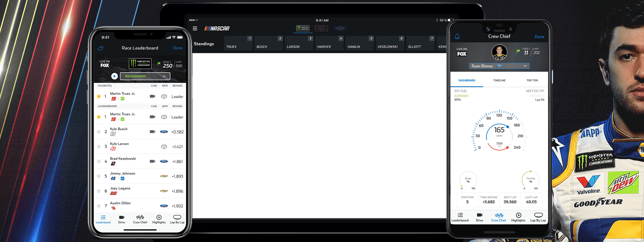Open Brad Keselowski in-car camera
Image resolution: width=644 pixels, height=242 pixels.
pos(152,161)
